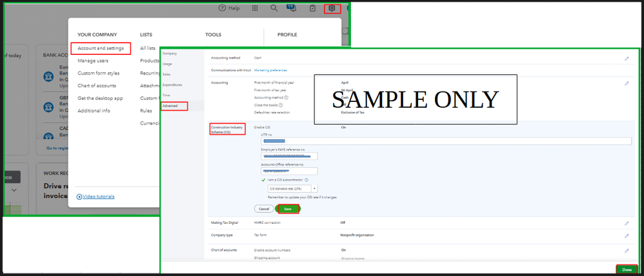
Task: Click the Enable CIS label
Action: 262,127
